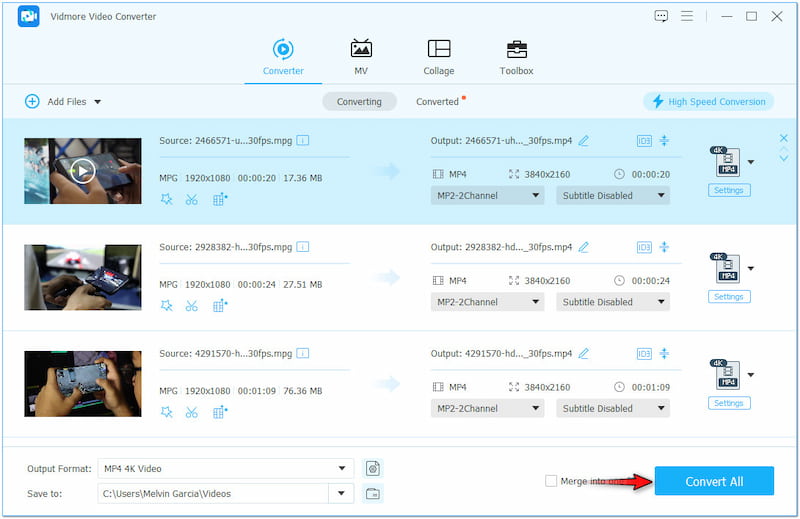Click source info icon for third video
The width and height of the screenshot is (800, 519).
303,353
